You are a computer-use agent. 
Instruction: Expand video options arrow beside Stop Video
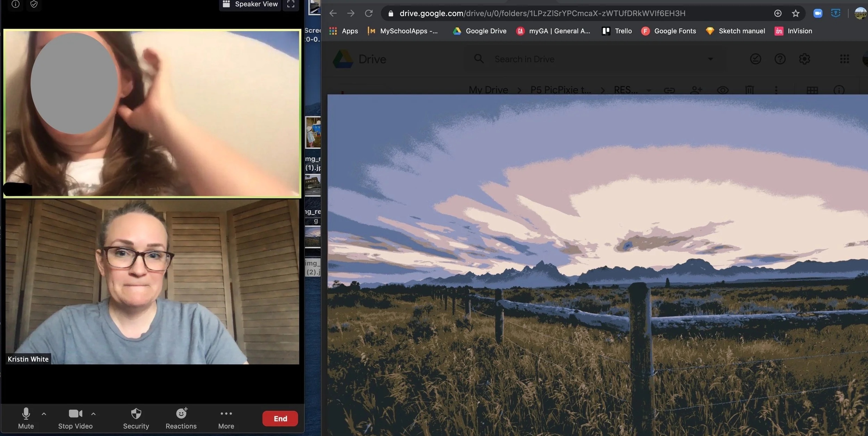pyautogui.click(x=93, y=413)
